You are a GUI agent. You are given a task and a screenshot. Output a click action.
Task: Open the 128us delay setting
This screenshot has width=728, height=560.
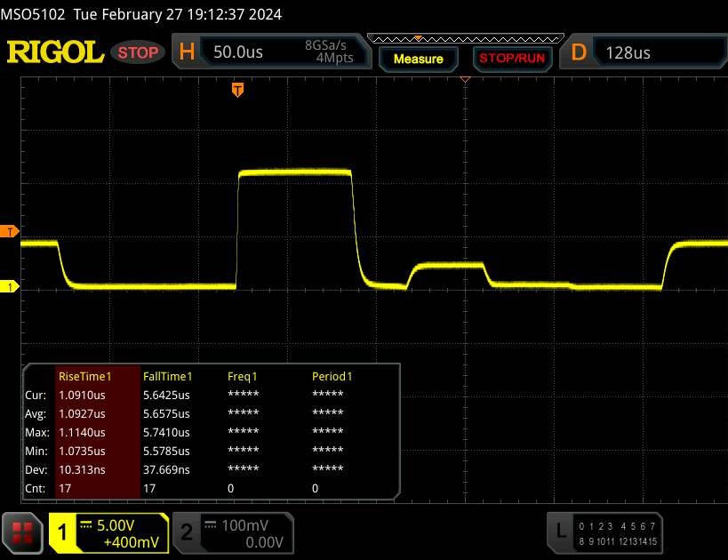point(628,53)
